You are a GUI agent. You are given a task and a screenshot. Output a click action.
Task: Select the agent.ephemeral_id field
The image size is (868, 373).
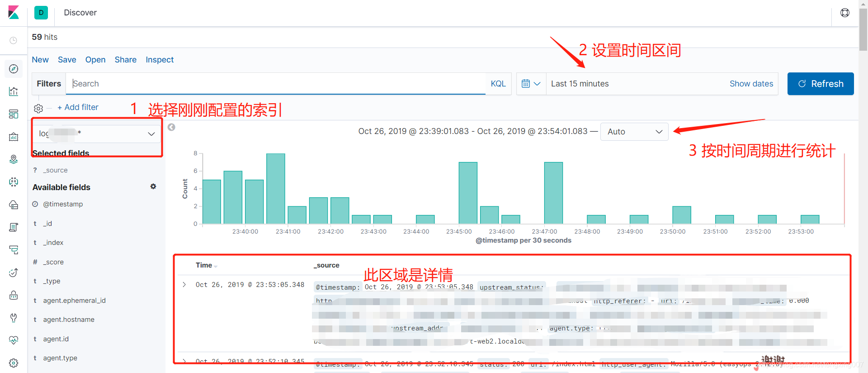[x=74, y=301]
